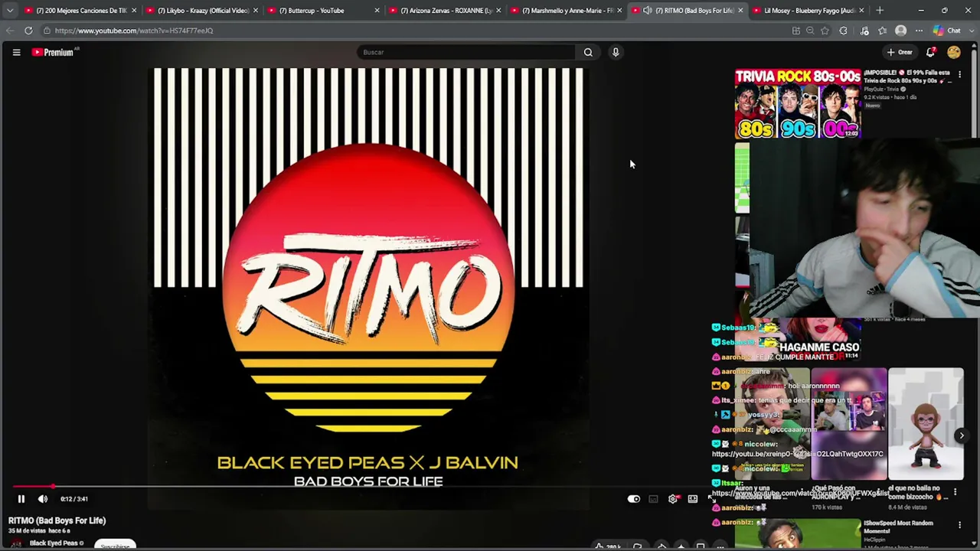
Task: Open the player settings gear
Action: point(673,499)
